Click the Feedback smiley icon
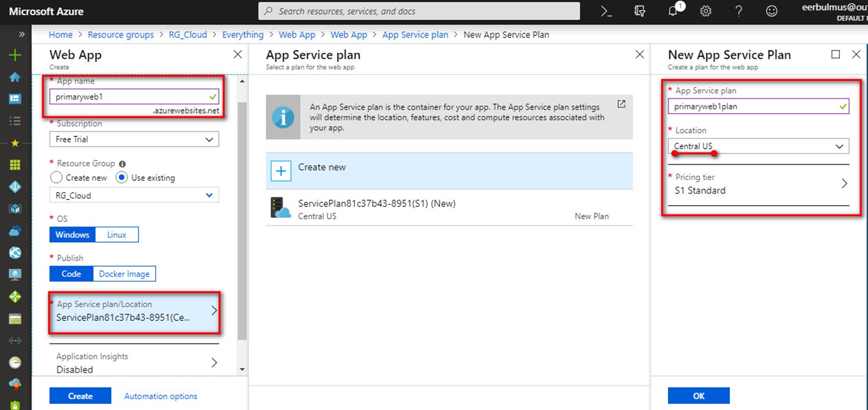This screenshot has height=410, width=868. (772, 11)
